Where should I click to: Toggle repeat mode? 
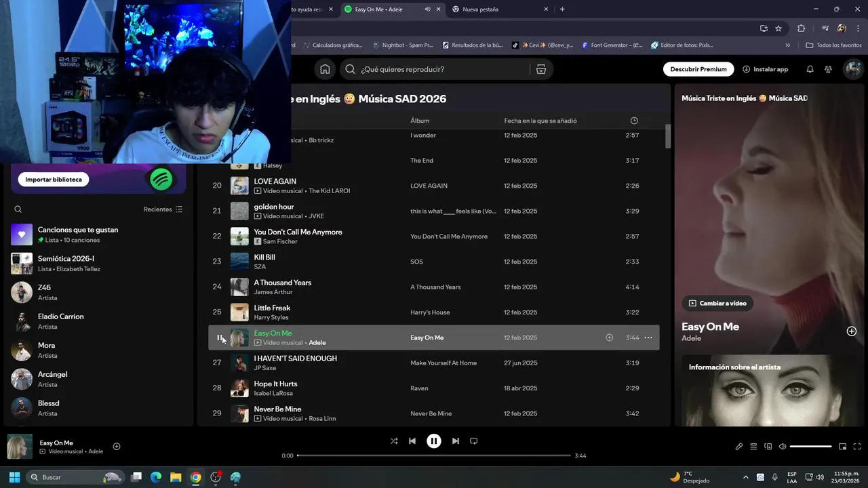pos(474,441)
